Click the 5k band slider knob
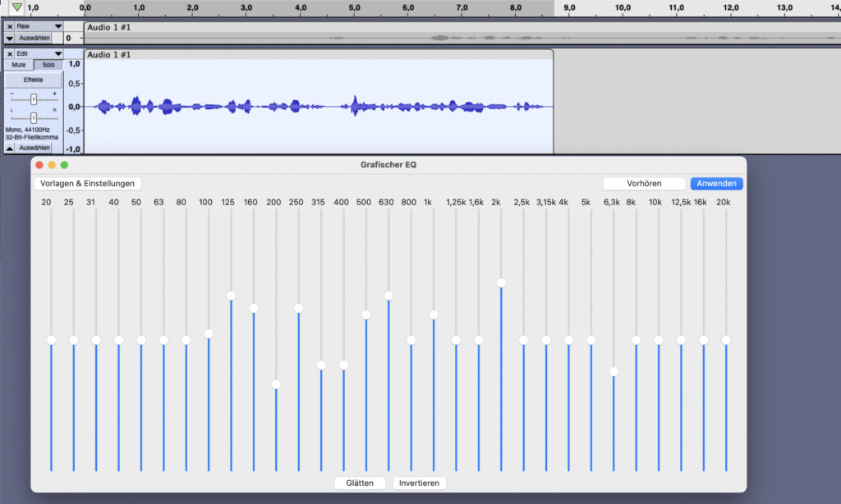Viewport: 841px width, 504px height. [591, 340]
